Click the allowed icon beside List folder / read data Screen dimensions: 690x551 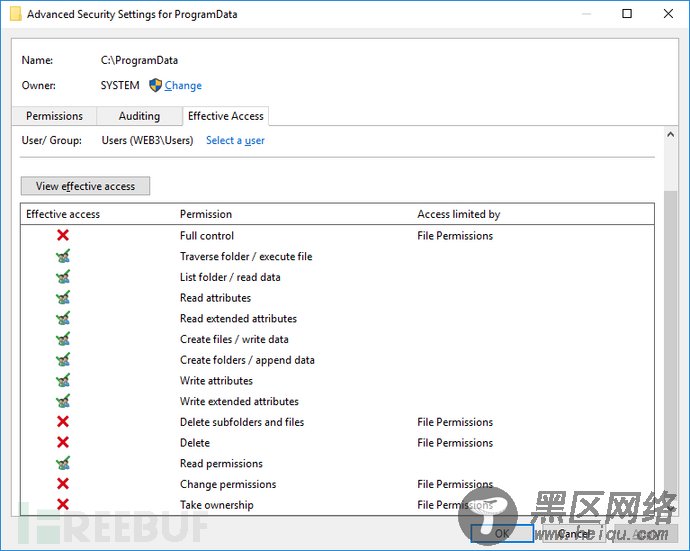(63, 276)
